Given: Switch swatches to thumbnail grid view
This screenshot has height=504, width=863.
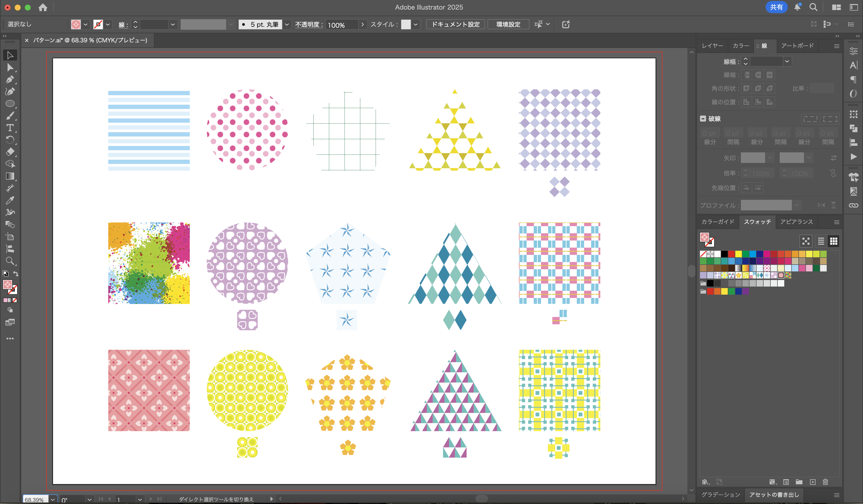Looking at the screenshot, I should [833, 241].
